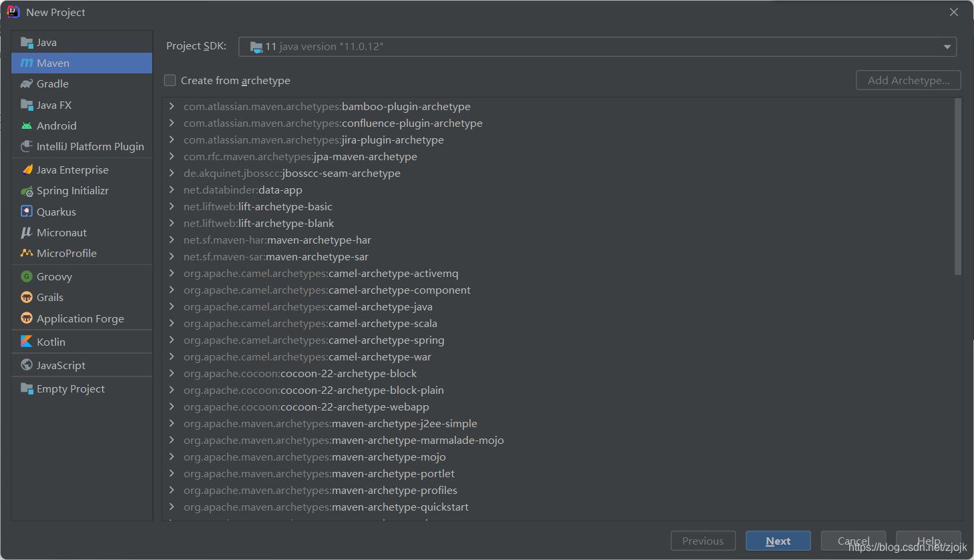This screenshot has width=974, height=560.
Task: Click the Cancel button
Action: tap(853, 541)
